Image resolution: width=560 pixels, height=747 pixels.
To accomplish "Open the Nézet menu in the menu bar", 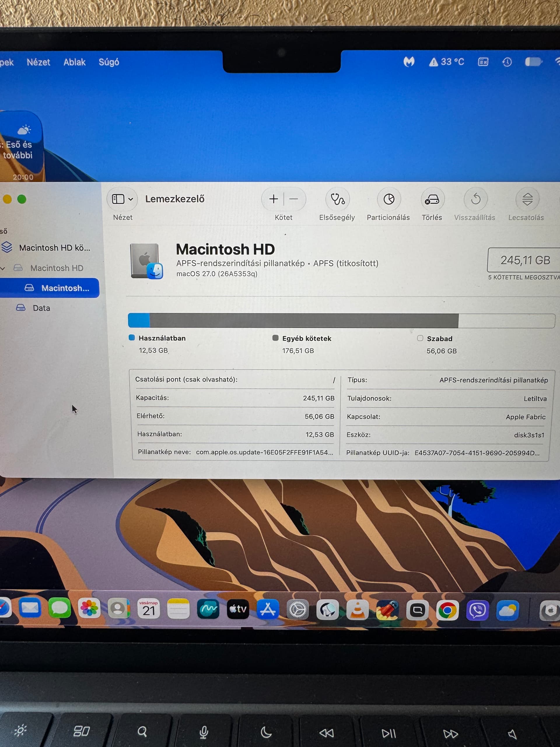I will [38, 62].
